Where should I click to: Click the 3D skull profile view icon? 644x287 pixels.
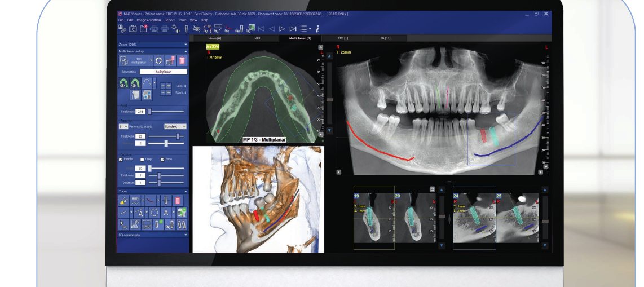[x=135, y=95]
